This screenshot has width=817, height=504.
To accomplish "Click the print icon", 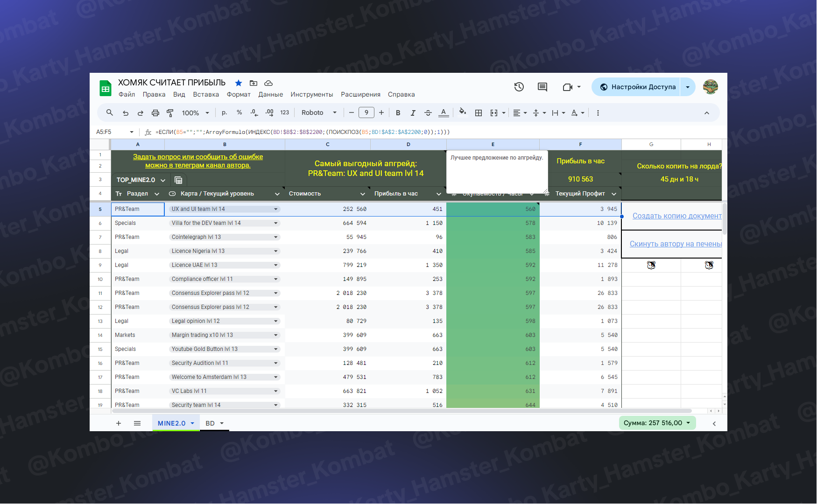I will coord(155,113).
